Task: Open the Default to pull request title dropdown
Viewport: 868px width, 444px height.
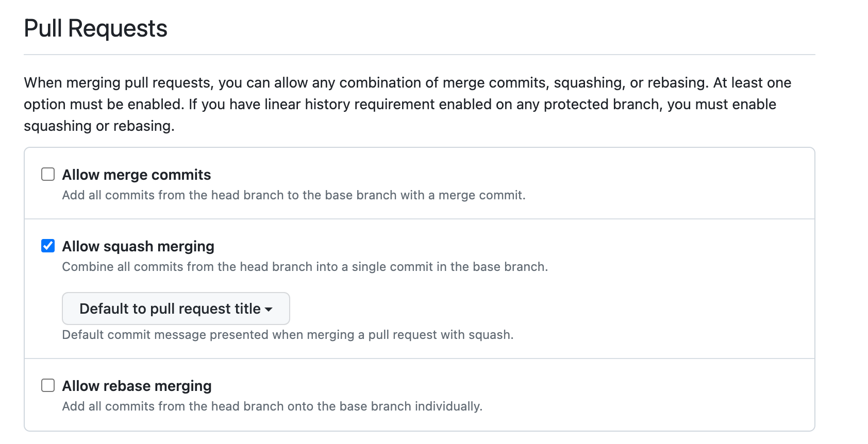Action: 170,309
